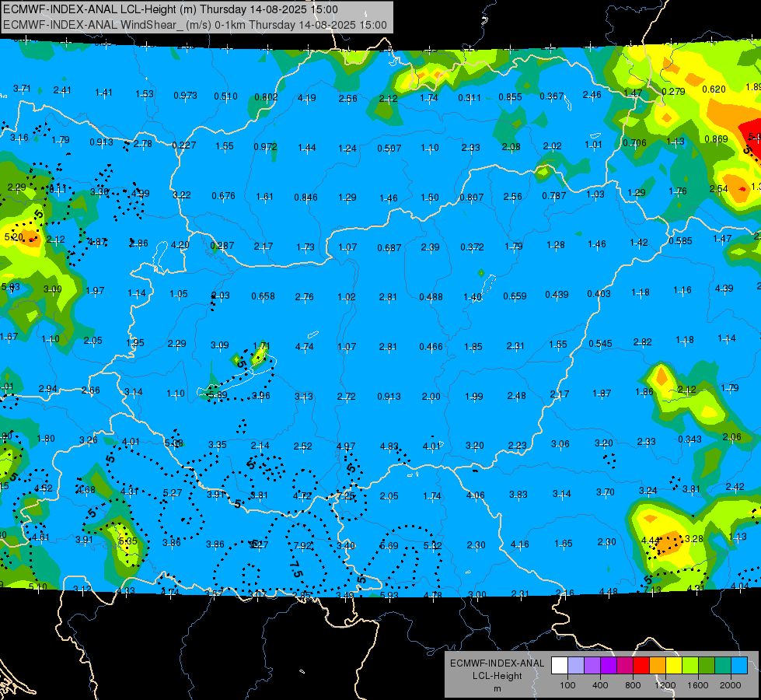
Task: Click the grid value 0.403
Action: [599, 293]
